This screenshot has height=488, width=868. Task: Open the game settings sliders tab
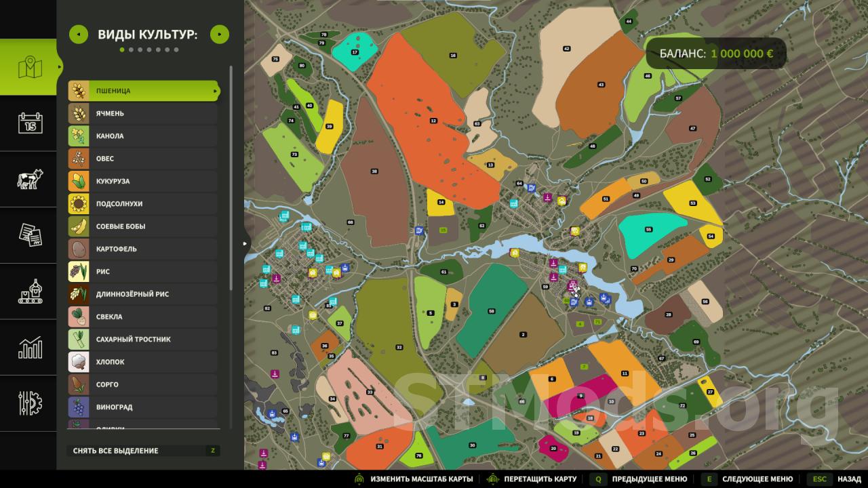click(x=28, y=403)
